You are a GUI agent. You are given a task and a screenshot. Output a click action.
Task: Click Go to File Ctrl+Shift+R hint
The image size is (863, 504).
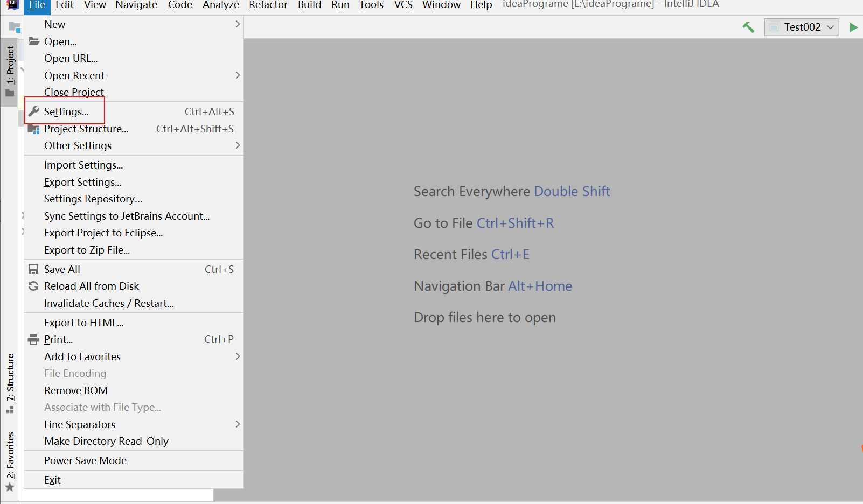pyautogui.click(x=484, y=223)
